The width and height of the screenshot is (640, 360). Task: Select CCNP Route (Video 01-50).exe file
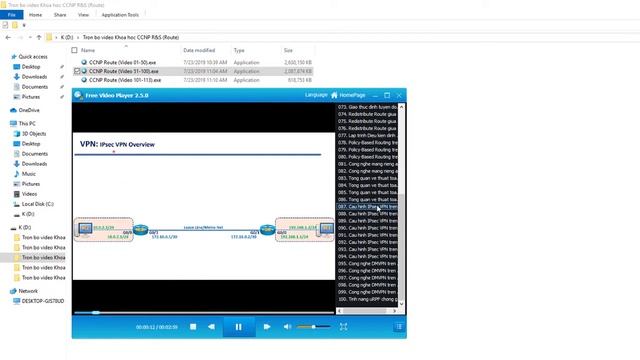[x=122, y=62]
